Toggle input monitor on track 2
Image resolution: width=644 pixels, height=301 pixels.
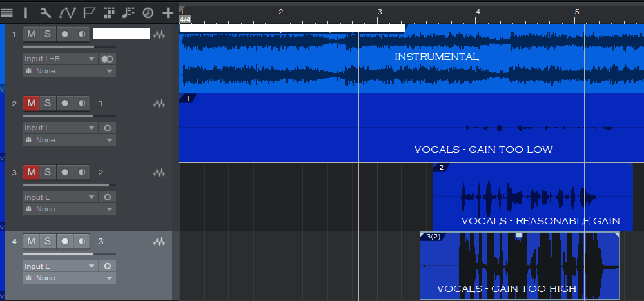[82, 104]
